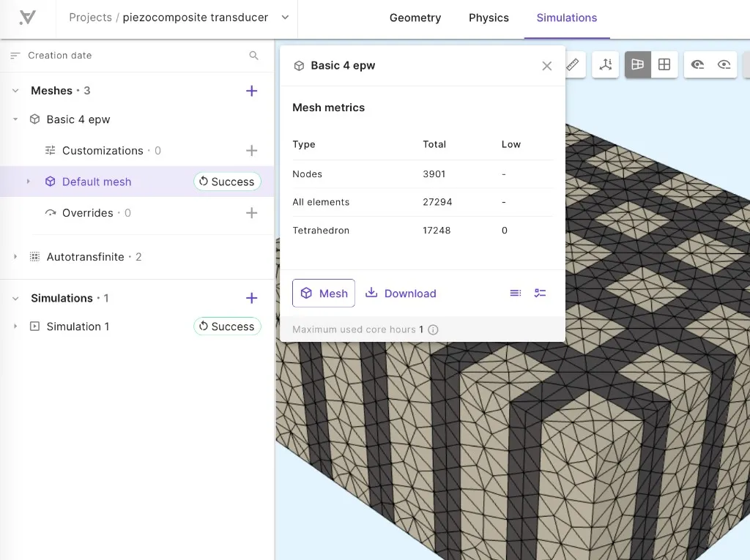Toggle the coordinate axes icon
The image size is (750, 560).
pos(606,64)
